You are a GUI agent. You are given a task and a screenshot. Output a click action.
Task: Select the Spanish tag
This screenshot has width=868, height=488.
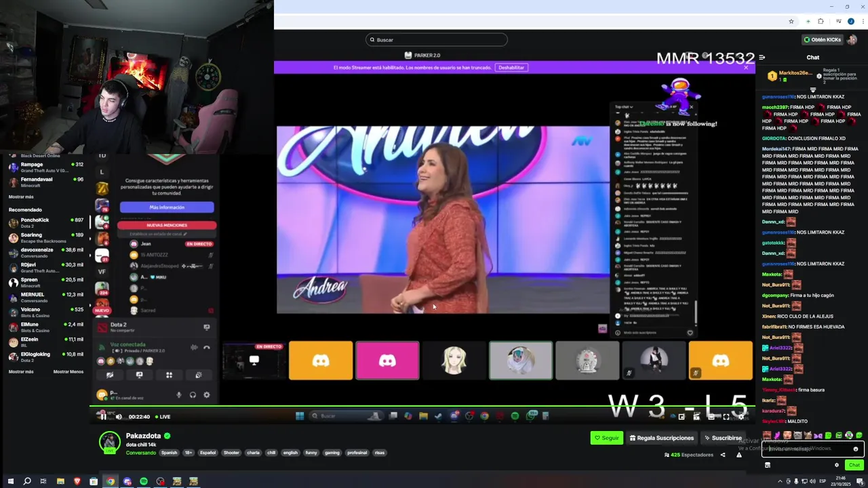[x=169, y=453]
